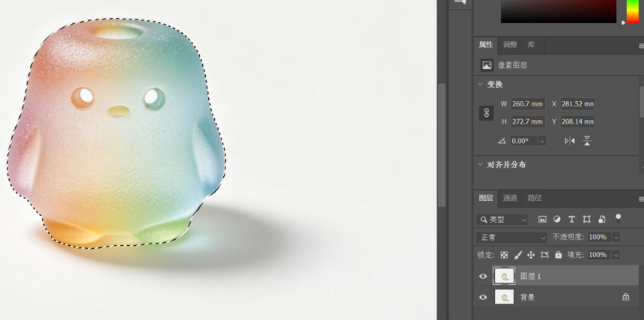Screen dimensions: 644x320
Task: Click the pixel layer icon in Properties
Action: point(487,65)
